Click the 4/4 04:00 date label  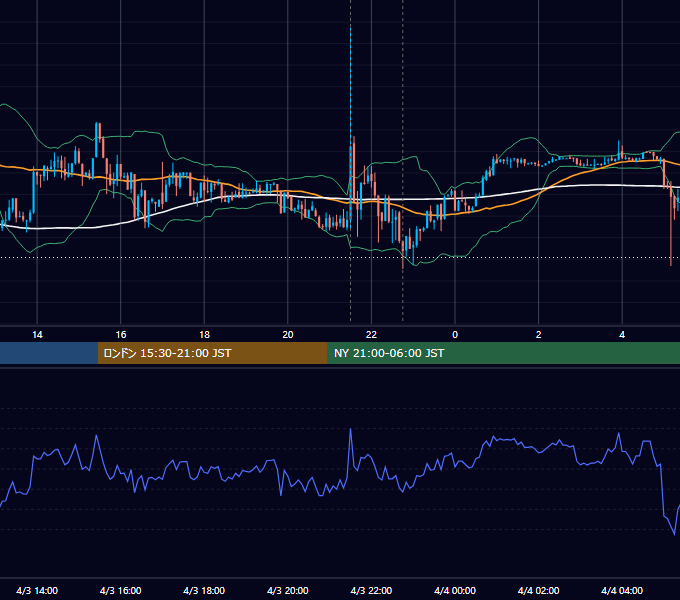622,590
